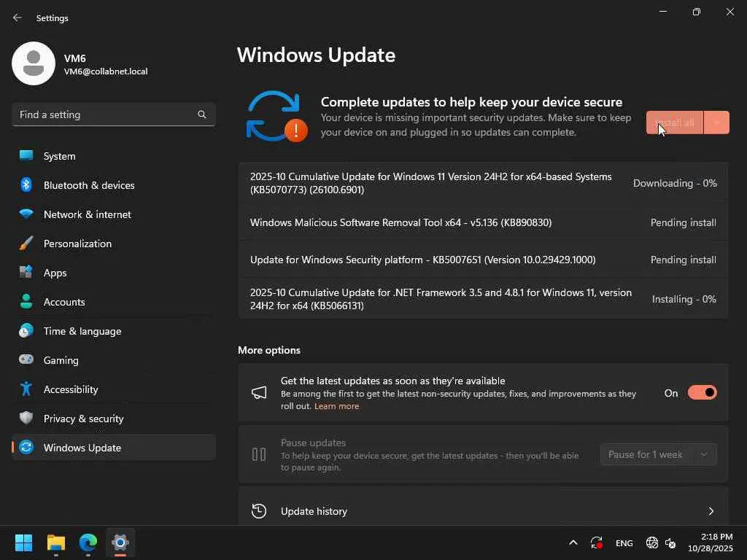Viewport: 747px width, 560px height.
Task: Click the System monitor icon
Action: pyautogui.click(x=26, y=156)
